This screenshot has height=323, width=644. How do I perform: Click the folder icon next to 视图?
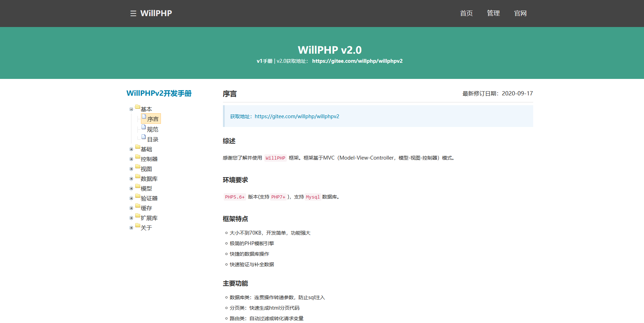point(138,167)
